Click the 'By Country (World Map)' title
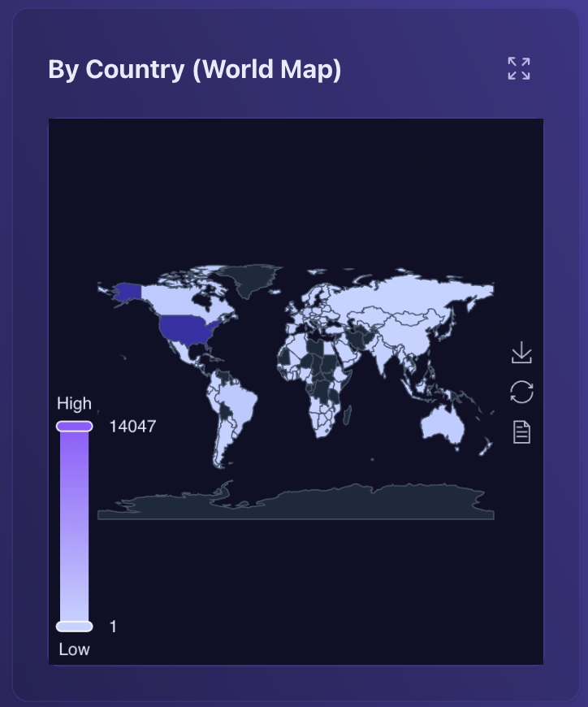 [x=195, y=69]
